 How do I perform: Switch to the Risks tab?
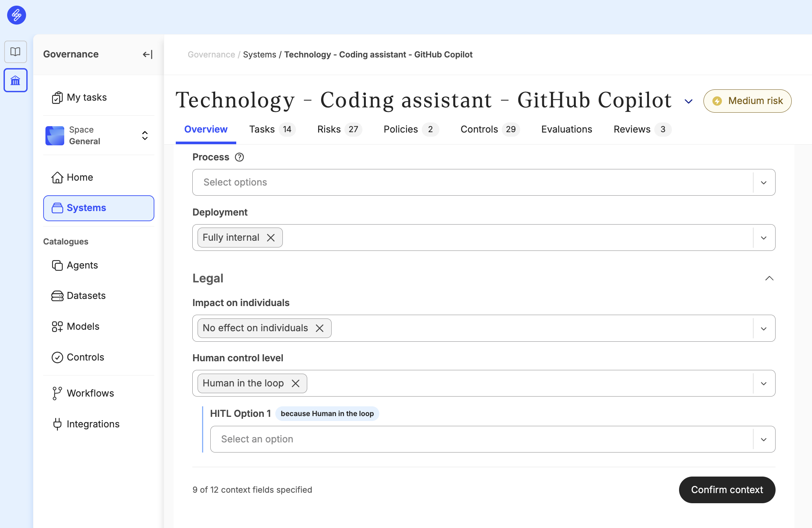(x=340, y=130)
